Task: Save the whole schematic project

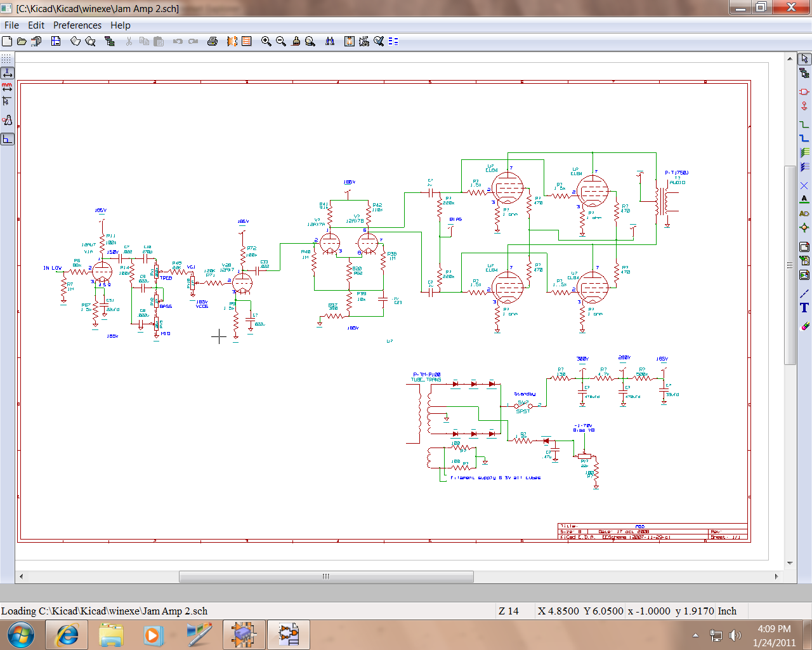Action: 36,41
